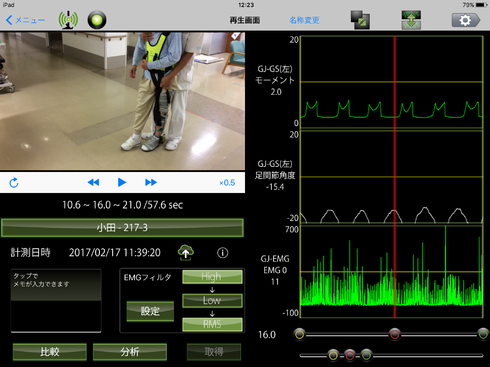Play the recorded video
Image resolution: width=490 pixels, height=367 pixels.
pos(122,182)
